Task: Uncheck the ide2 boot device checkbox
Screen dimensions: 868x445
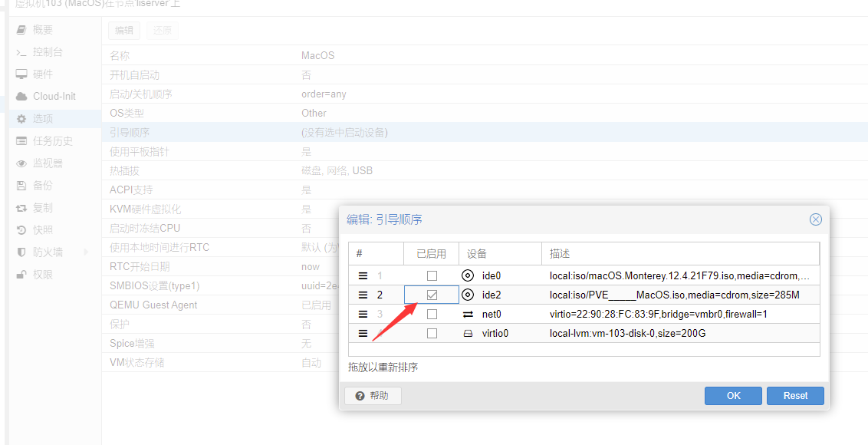Action: pos(432,295)
